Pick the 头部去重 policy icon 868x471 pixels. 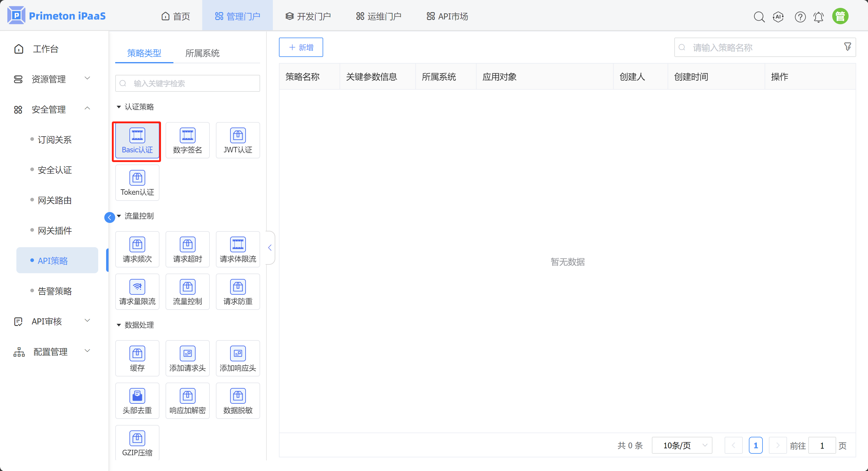tap(137, 401)
